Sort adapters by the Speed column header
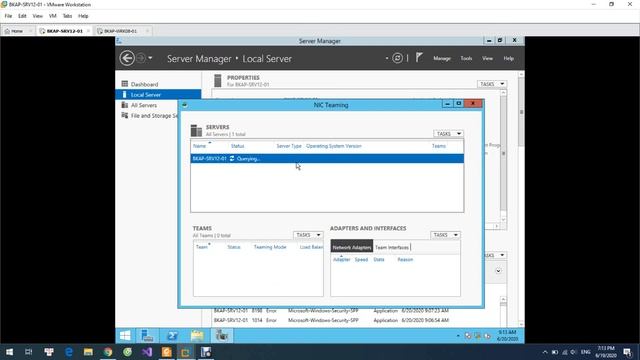 (361, 260)
